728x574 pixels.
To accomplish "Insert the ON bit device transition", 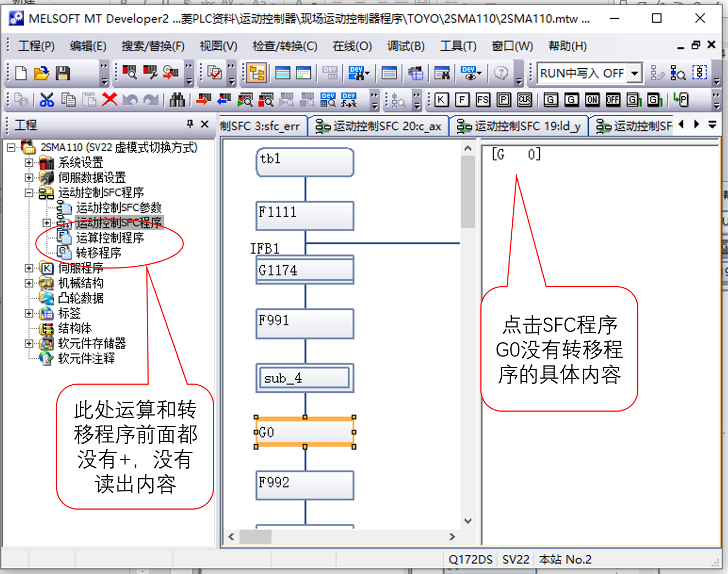I will click(592, 100).
